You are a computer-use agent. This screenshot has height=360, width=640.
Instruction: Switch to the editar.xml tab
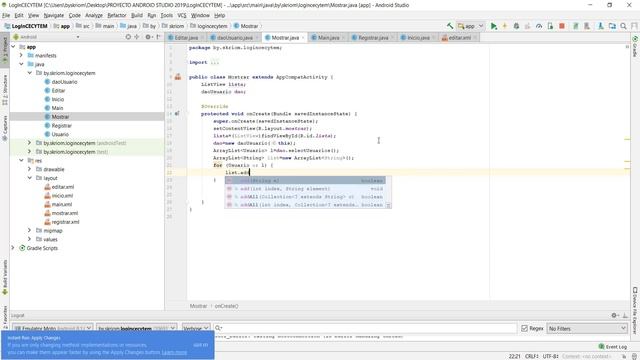(x=459, y=38)
